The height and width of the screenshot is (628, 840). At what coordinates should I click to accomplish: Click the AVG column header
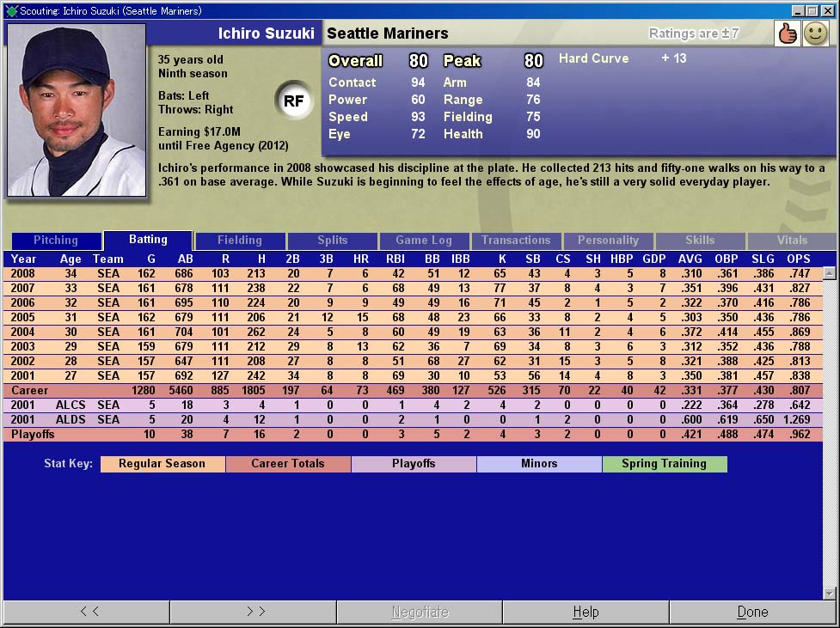point(690,259)
